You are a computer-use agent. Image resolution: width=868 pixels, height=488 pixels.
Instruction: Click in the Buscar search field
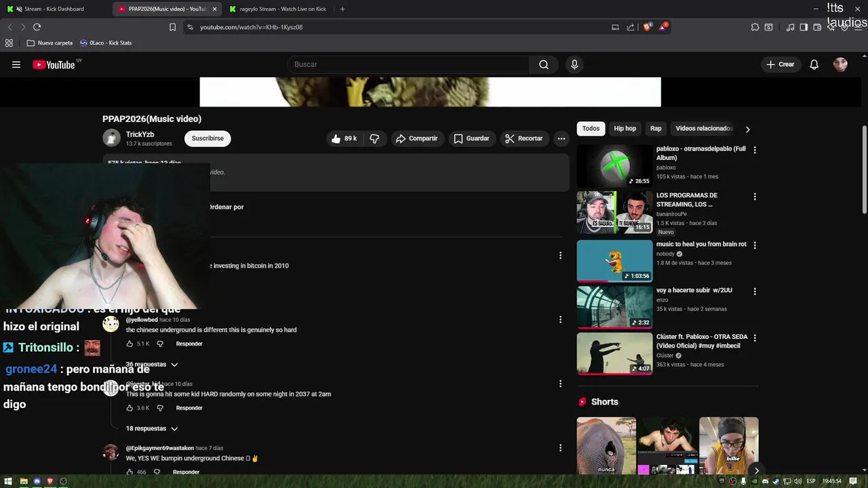[x=409, y=64]
